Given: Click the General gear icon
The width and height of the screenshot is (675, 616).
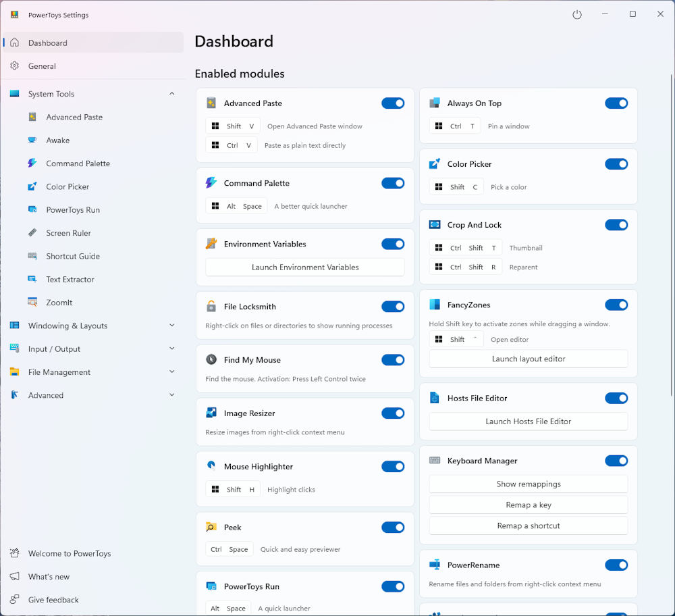Looking at the screenshot, I should (15, 66).
